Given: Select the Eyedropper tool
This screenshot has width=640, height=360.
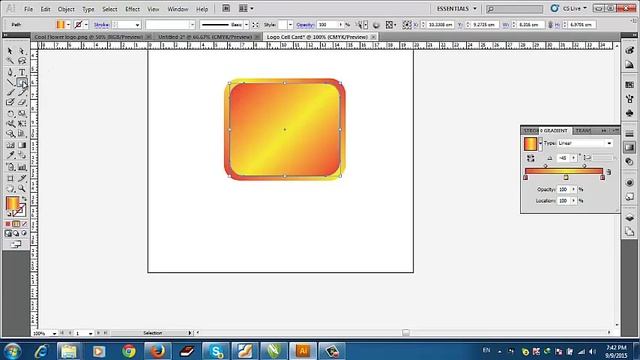Looking at the screenshot, I should pos(10,156).
